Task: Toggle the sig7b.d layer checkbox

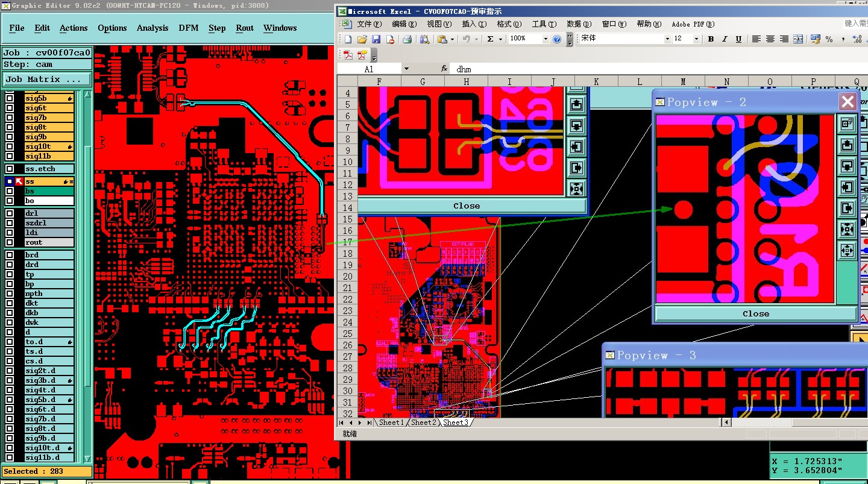Action: (x=10, y=419)
